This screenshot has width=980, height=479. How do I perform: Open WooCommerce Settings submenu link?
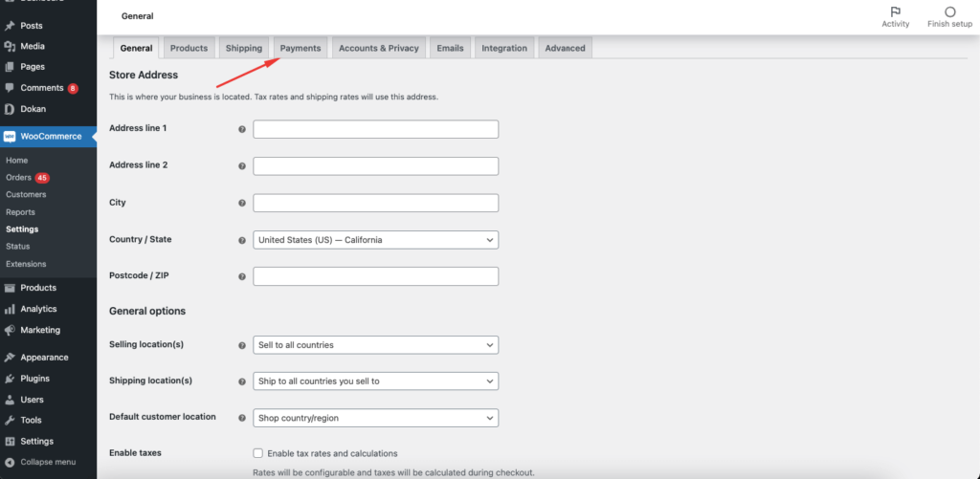(x=22, y=229)
